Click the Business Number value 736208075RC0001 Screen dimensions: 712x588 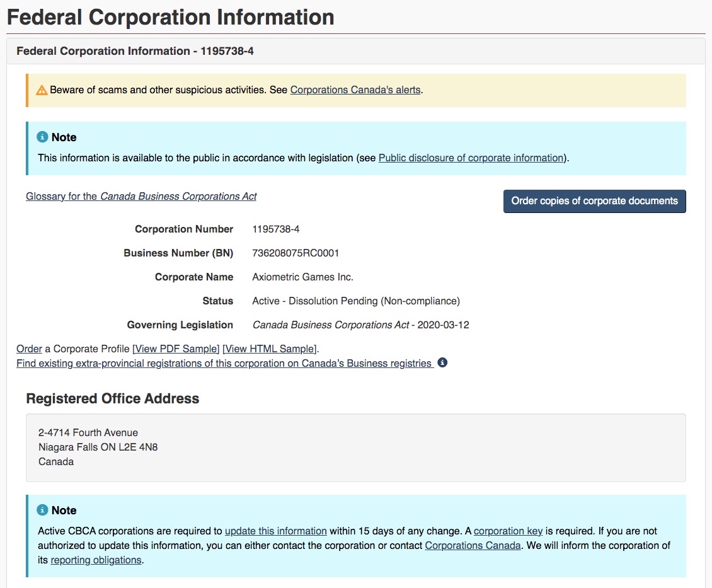point(296,253)
